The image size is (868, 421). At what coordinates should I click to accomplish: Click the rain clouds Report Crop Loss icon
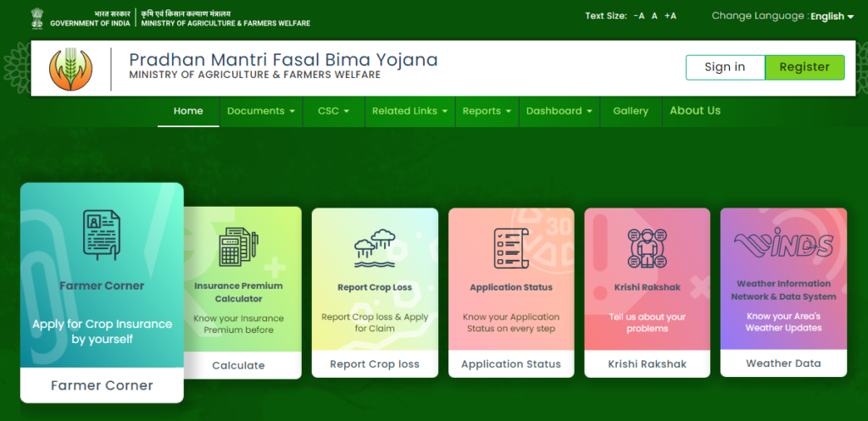375,248
